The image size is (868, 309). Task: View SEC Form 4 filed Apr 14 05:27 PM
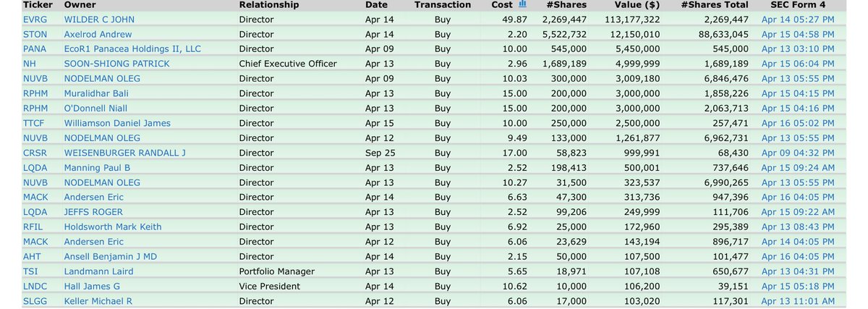pyautogui.click(x=798, y=19)
